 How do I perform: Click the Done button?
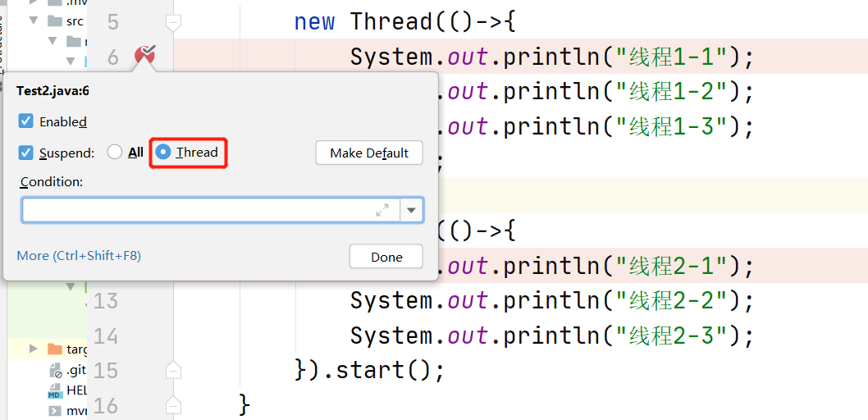tap(386, 257)
